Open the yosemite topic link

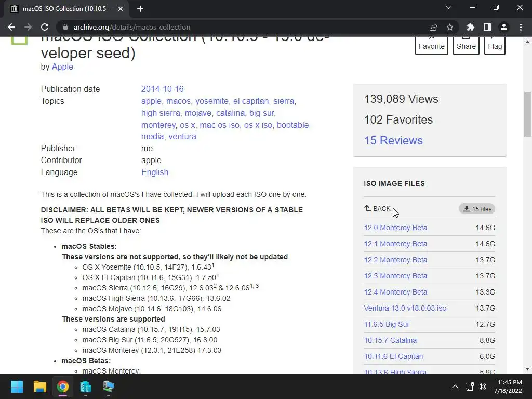click(x=212, y=101)
